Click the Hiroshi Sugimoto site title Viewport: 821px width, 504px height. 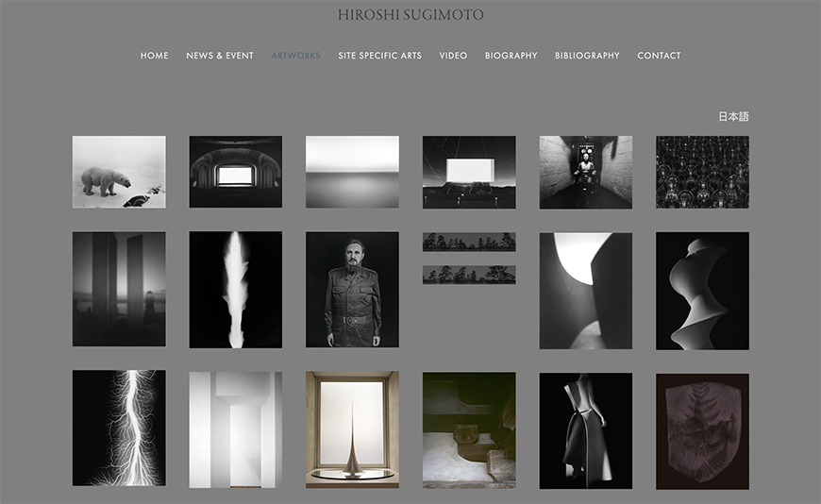pyautogui.click(x=410, y=15)
